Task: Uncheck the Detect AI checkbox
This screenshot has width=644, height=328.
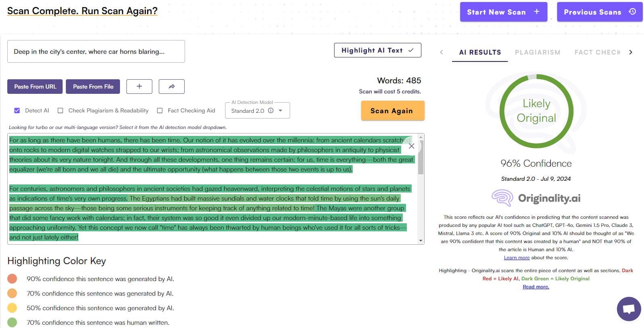Action: click(x=17, y=110)
